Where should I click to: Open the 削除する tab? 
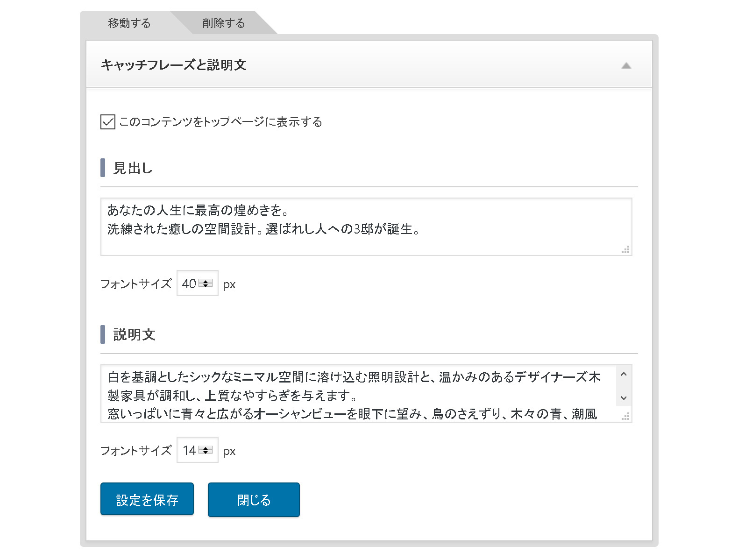tap(224, 23)
